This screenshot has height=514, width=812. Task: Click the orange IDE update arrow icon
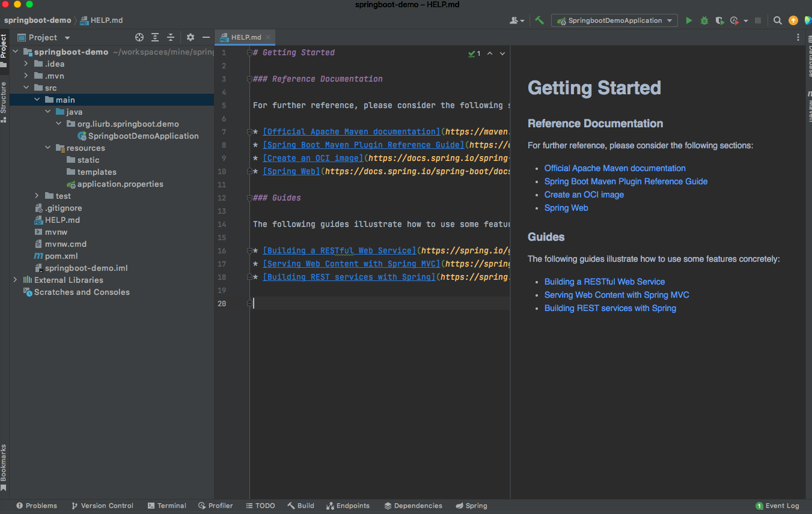pyautogui.click(x=793, y=20)
